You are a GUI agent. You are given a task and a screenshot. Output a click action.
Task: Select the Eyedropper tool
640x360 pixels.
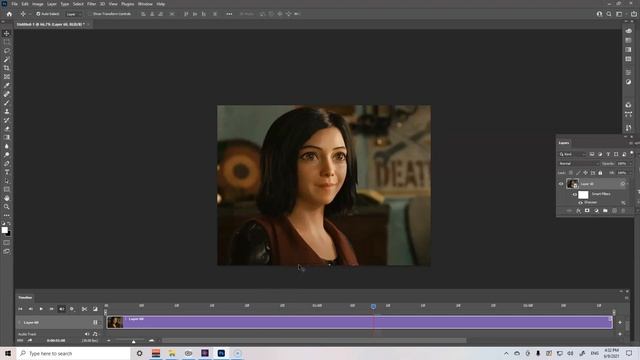click(7, 85)
